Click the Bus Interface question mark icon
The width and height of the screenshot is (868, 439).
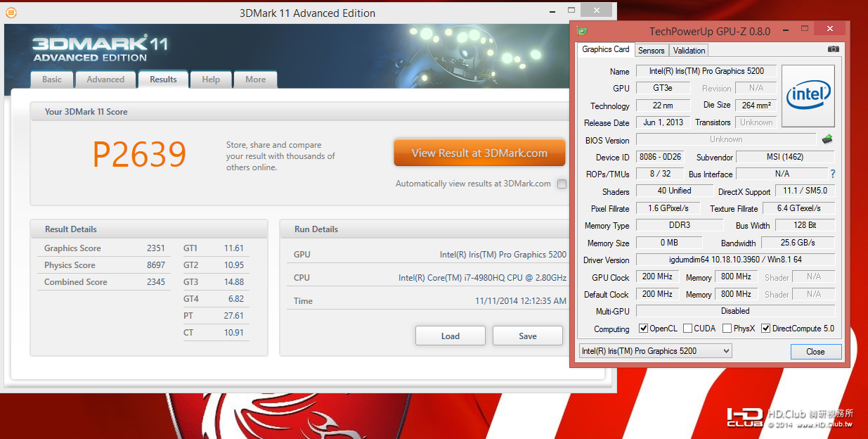pos(832,174)
